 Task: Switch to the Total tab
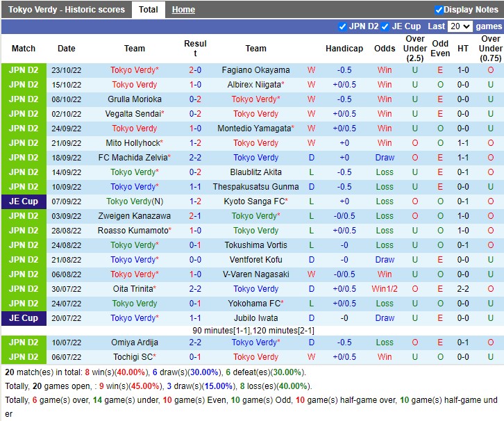point(148,10)
